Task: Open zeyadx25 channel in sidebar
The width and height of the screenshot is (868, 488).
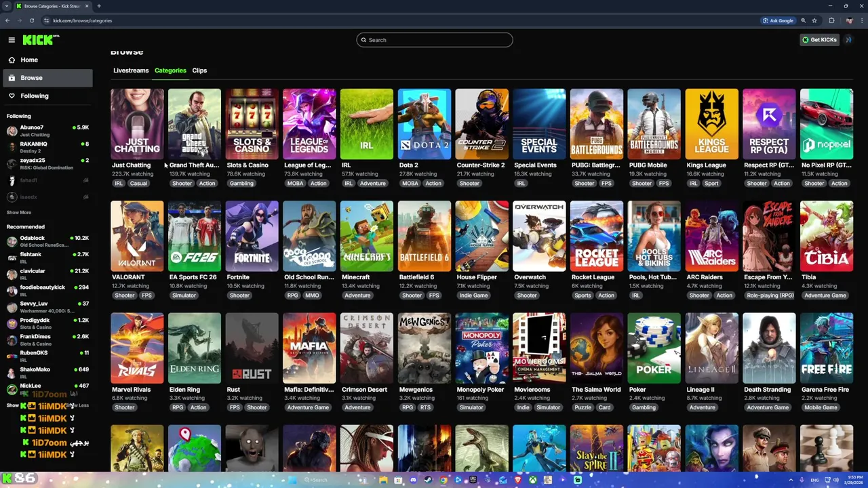Action: pos(47,163)
